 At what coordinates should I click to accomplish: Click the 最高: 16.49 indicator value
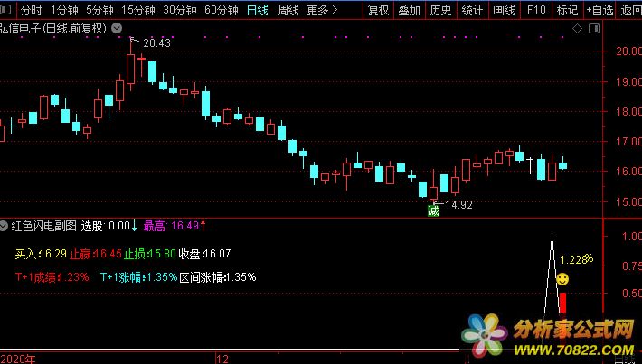pos(175,226)
